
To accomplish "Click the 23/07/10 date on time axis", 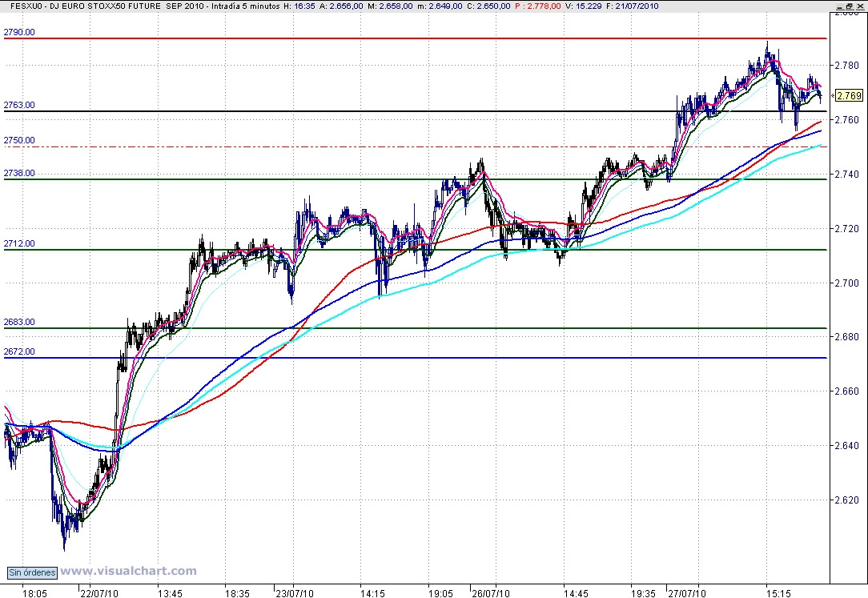I will point(295,593).
